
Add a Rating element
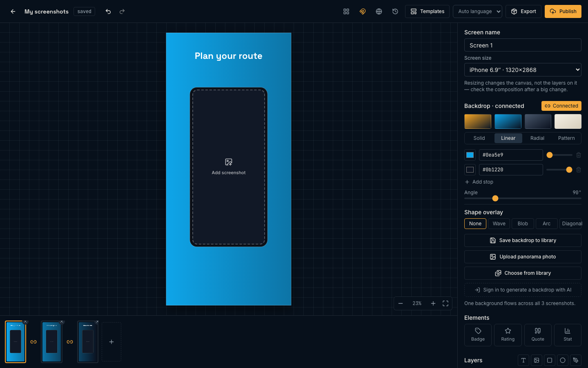508,335
